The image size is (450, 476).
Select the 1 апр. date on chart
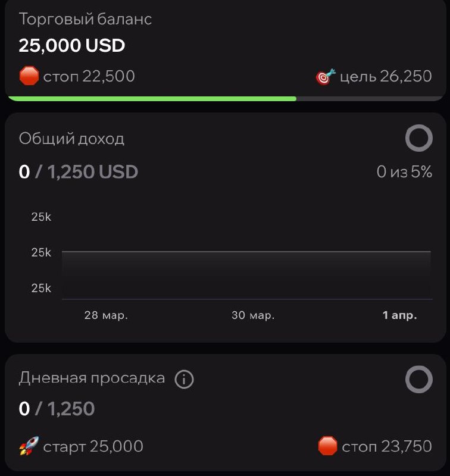pyautogui.click(x=399, y=315)
